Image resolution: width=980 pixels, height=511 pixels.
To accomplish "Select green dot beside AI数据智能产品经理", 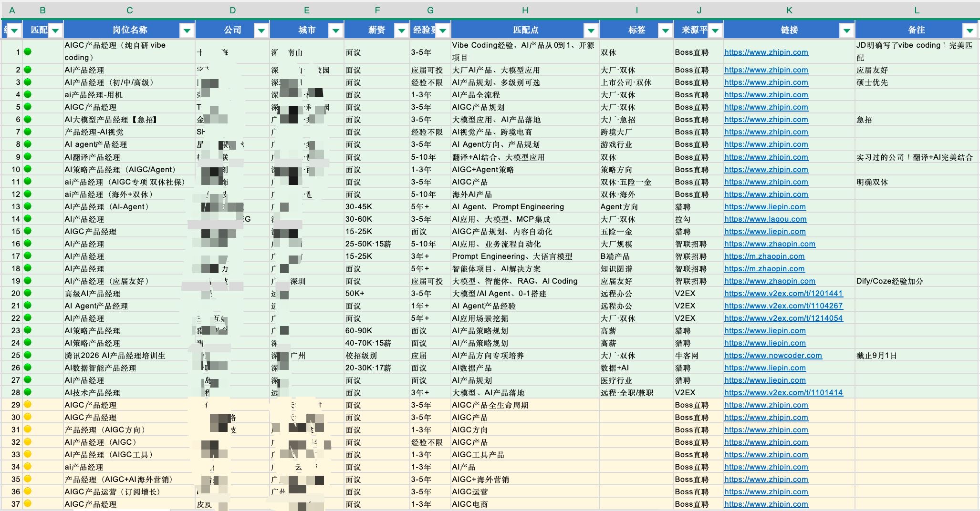I will pos(28,367).
